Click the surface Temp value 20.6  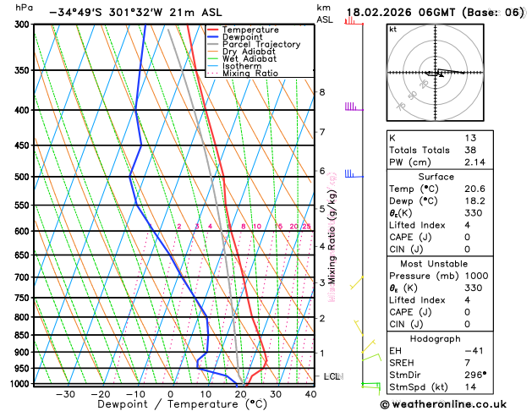pos(474,189)
